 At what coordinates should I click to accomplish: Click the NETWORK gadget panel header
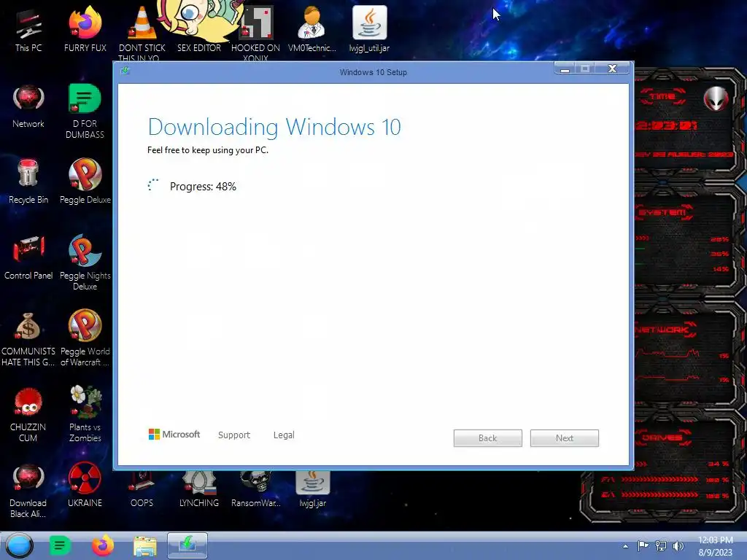(665, 330)
